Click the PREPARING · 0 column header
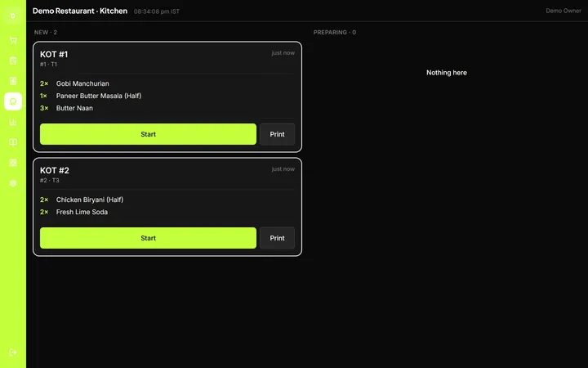 pyautogui.click(x=335, y=32)
